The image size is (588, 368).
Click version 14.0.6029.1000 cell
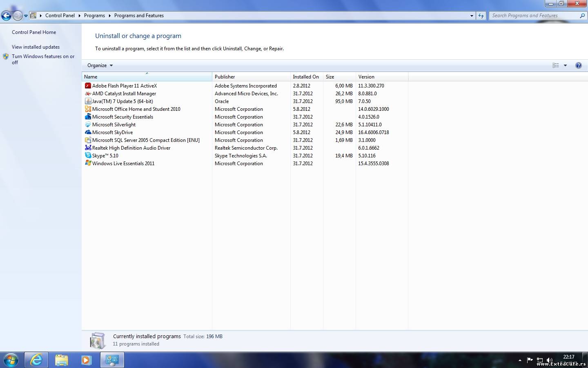click(374, 109)
